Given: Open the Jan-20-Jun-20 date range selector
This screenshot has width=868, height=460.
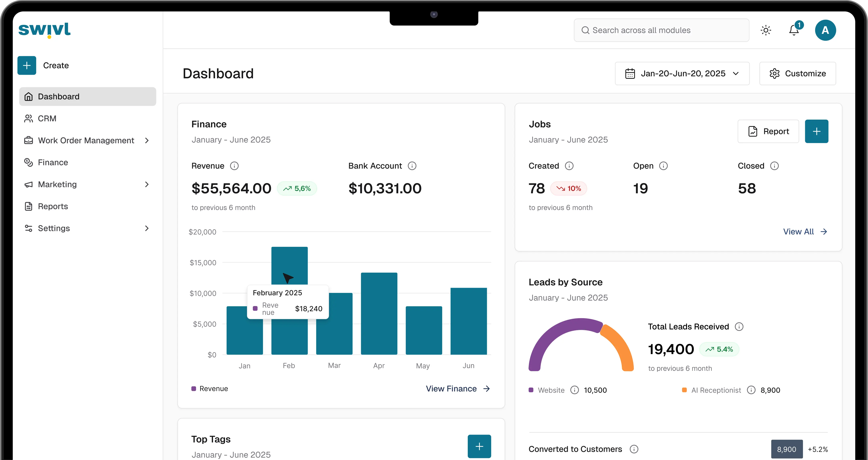Looking at the screenshot, I should tap(682, 74).
